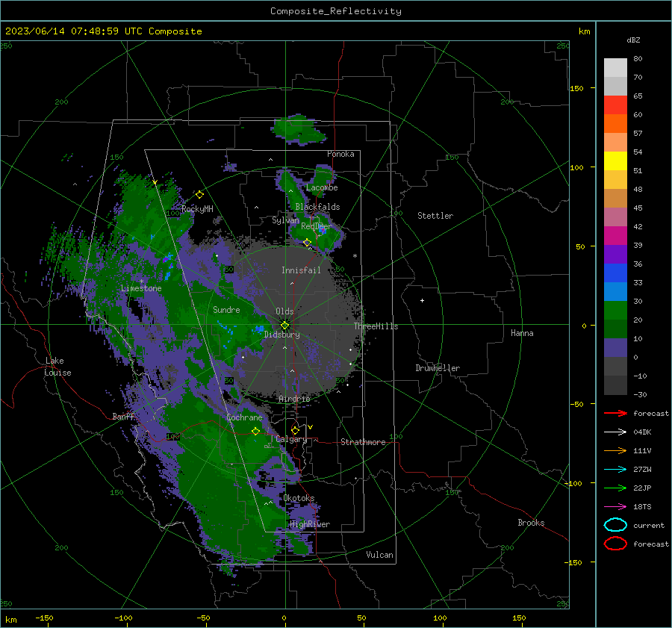Screen dimensions: 672x628
Task: Click the Calgary city label
Action: [x=291, y=439]
